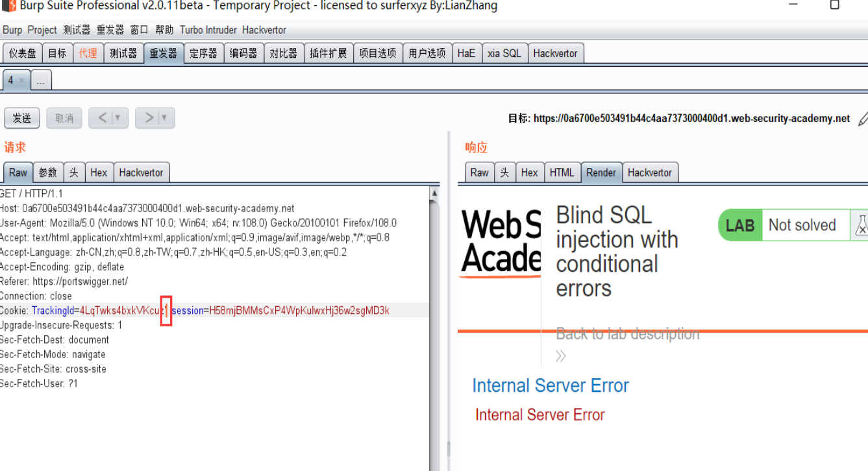The height and width of the screenshot is (471, 868).
Task: Switch to the 编码器 tab
Action: click(x=244, y=53)
